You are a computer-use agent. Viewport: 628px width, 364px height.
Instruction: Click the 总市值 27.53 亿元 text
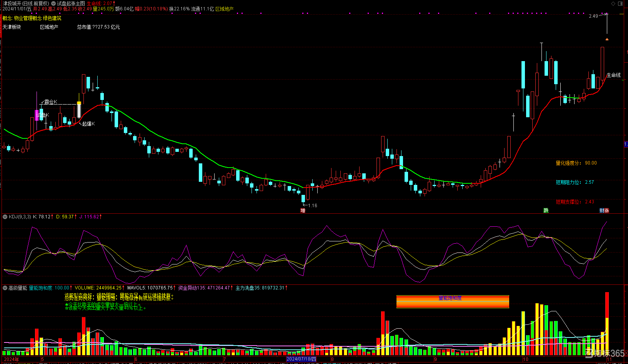98,27
